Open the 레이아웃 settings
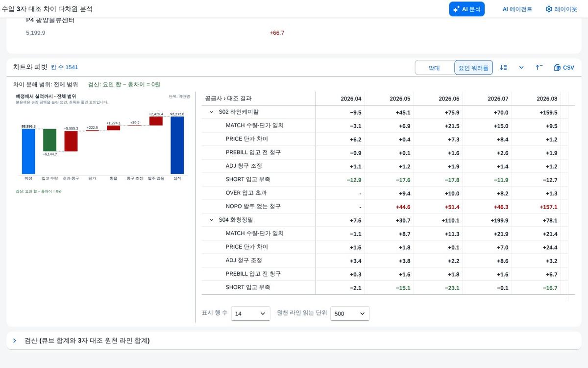This screenshot has width=588, height=368. click(x=562, y=9)
